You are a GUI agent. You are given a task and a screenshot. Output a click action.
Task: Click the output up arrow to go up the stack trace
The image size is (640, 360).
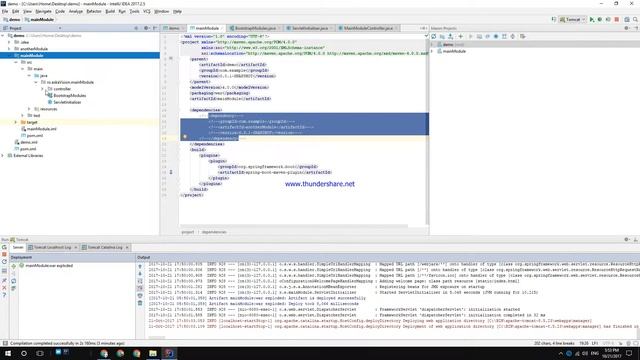(x=140, y=267)
